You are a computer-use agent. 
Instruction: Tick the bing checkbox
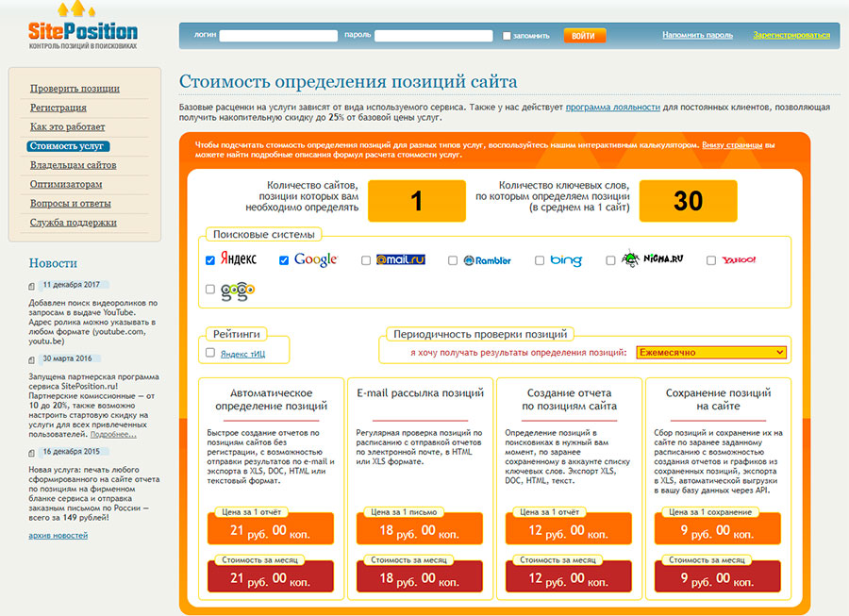click(x=540, y=260)
